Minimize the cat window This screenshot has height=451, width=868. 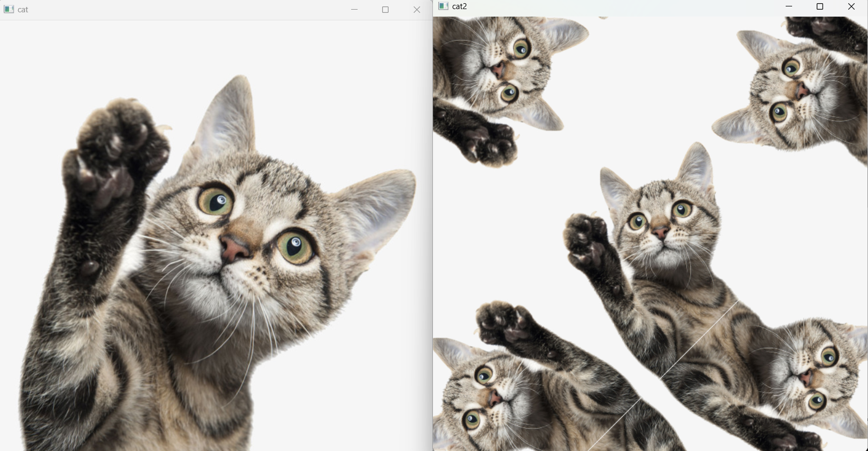point(354,10)
